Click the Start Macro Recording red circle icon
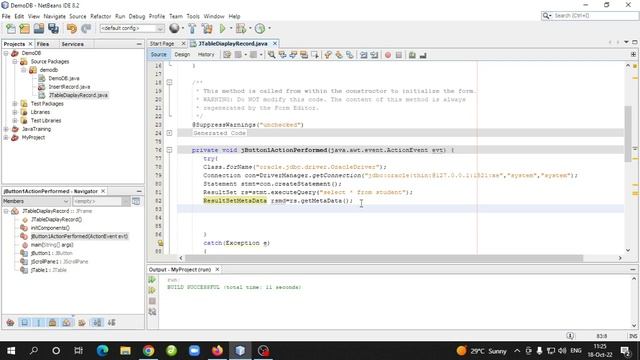Image resolution: width=640 pixels, height=360 pixels. 388,55
